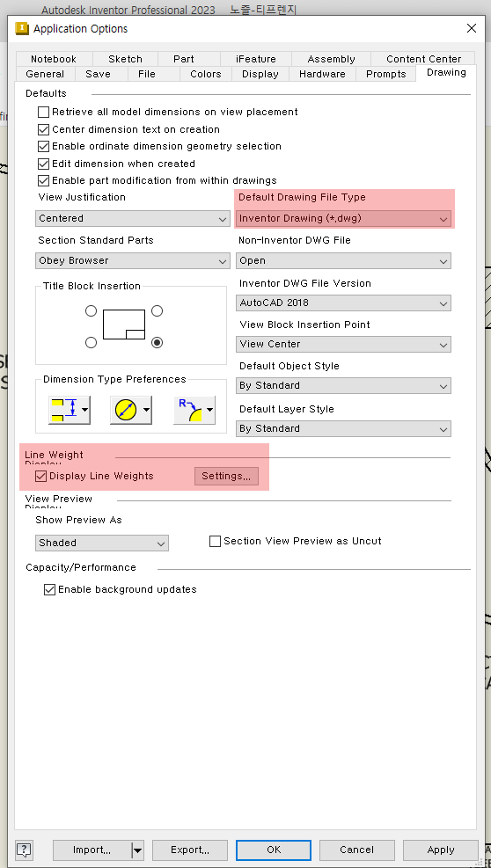Open Default Object Style dropdown
491x868 pixels.
343,386
